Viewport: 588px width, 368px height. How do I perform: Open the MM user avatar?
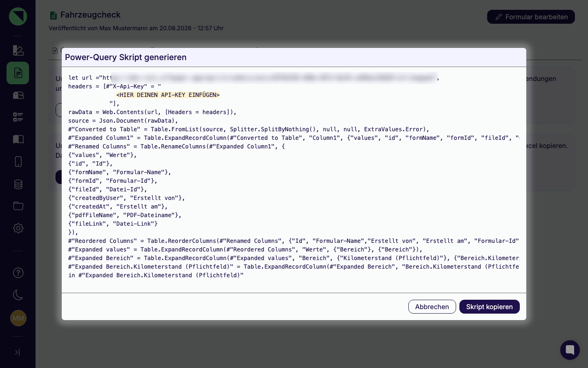[x=18, y=318]
